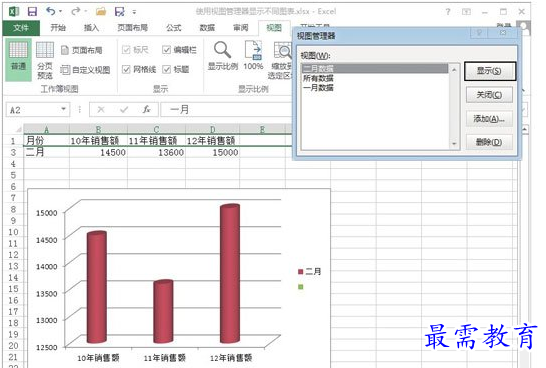Switch to the 数据 ribbon tab
Screen dimensions: 546x368
207,28
